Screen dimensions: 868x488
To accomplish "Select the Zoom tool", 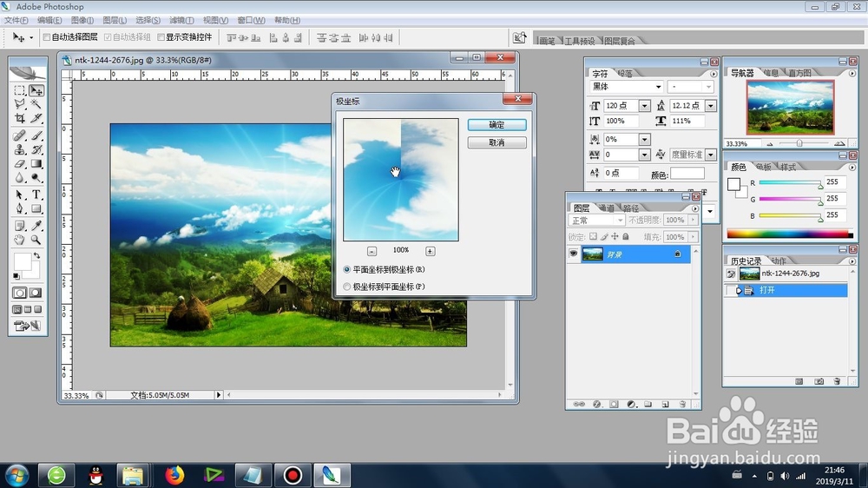I will 36,240.
